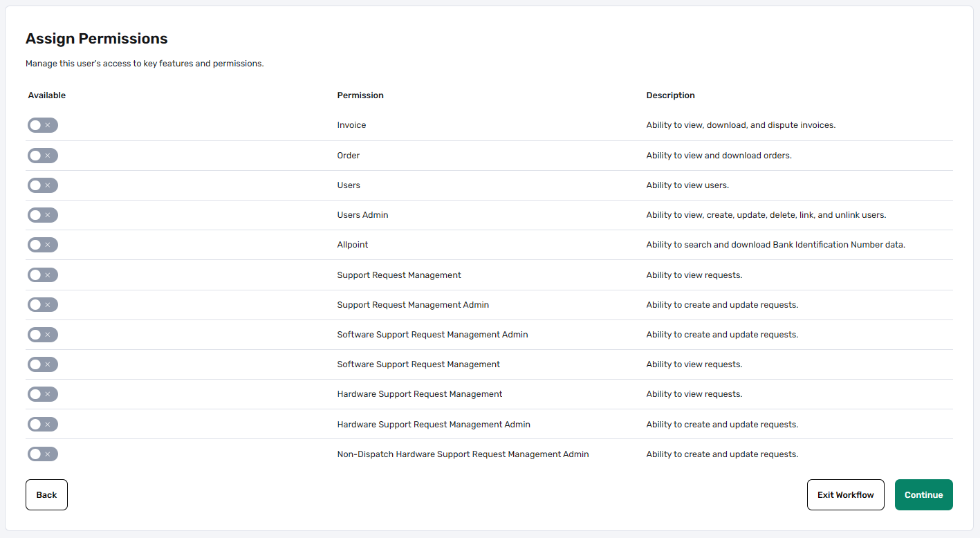Screen dimensions: 980x538
Task: Select the Invoice permission name
Action: (351, 125)
